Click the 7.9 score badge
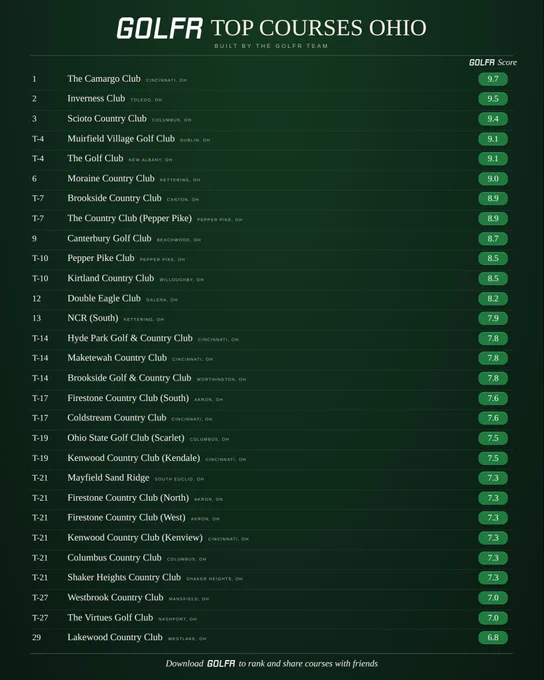The height and width of the screenshot is (680, 544). coord(493,318)
